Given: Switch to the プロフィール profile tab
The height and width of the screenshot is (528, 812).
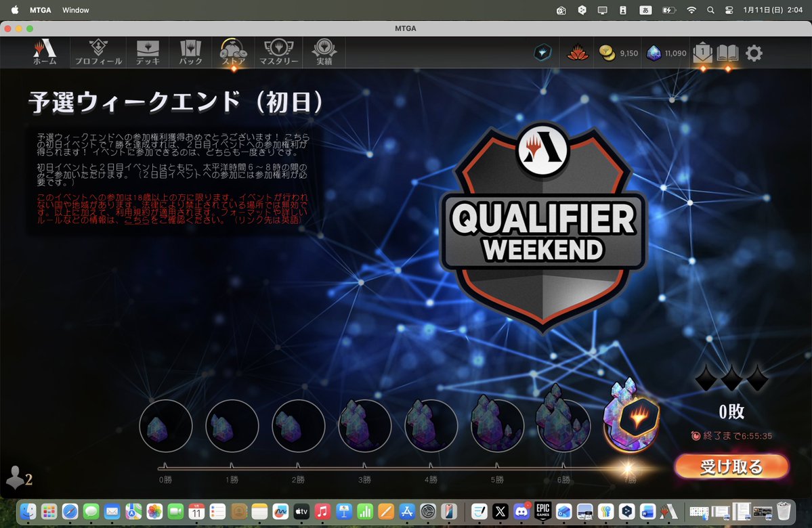Looking at the screenshot, I should pos(98,52).
